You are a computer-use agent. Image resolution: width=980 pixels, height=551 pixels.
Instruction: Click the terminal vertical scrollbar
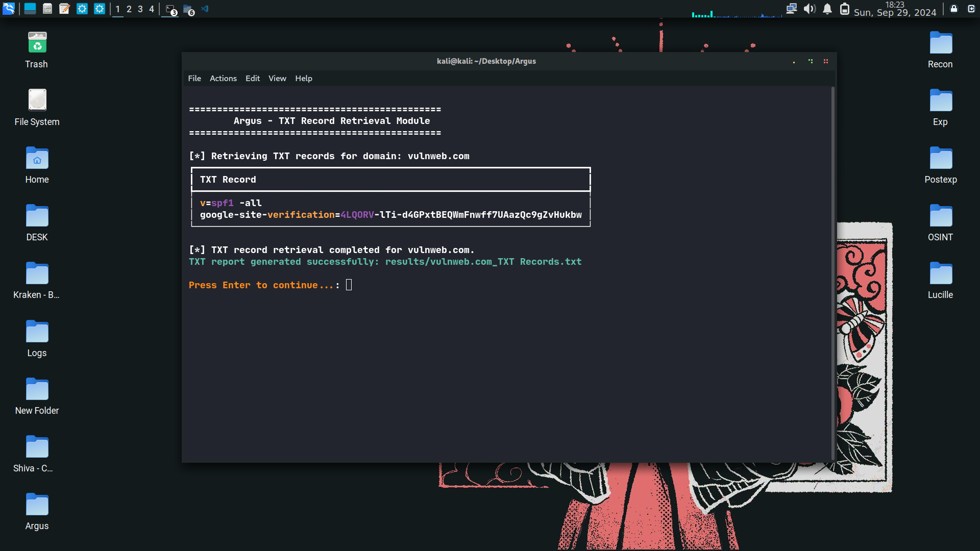(x=833, y=273)
